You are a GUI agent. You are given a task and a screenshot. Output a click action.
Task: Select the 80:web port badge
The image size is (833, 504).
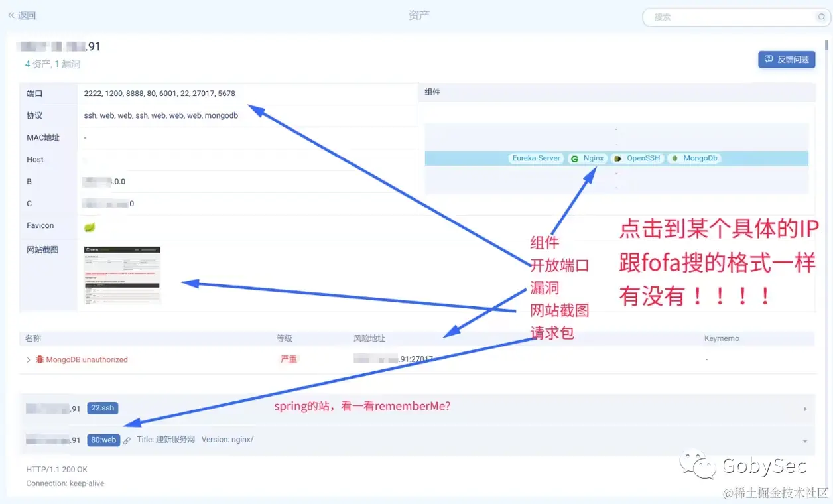coord(103,440)
